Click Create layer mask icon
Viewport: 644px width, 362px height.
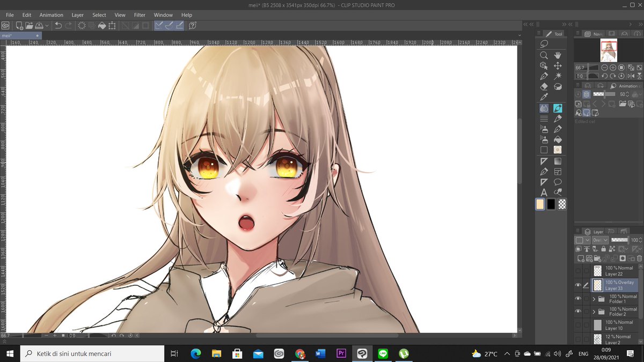coord(623,258)
